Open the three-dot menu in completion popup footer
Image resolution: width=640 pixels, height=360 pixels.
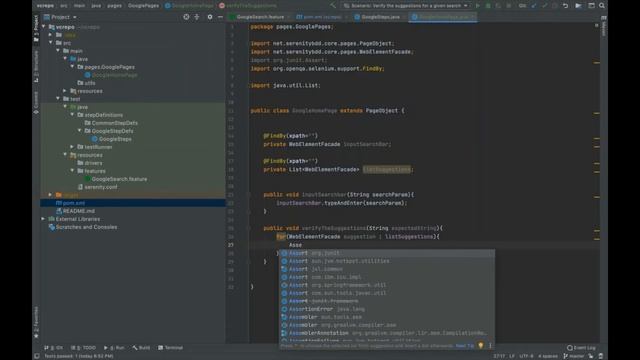pyautogui.click(x=490, y=346)
